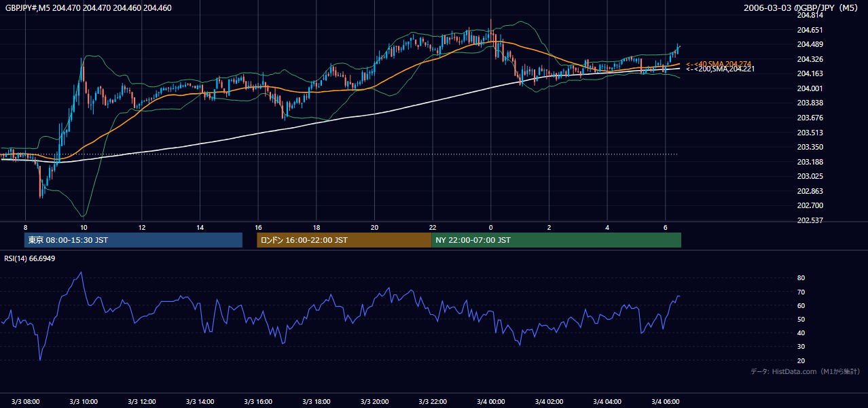The height and width of the screenshot is (408, 868).
Task: Click the 200 SMA 204.221 white label
Action: tap(720, 69)
